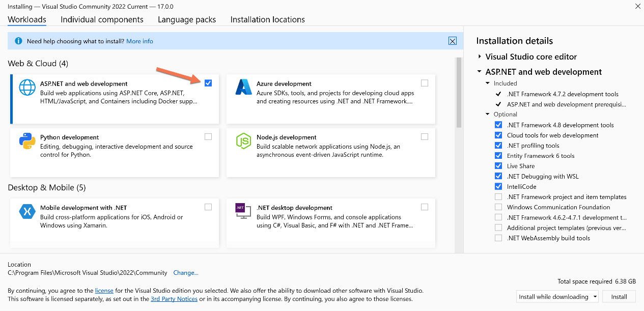Viewport: 644px width, 311px height.
Task: Check .NET Framework 4.6.2-4.7.1 development tools
Action: [x=498, y=217]
